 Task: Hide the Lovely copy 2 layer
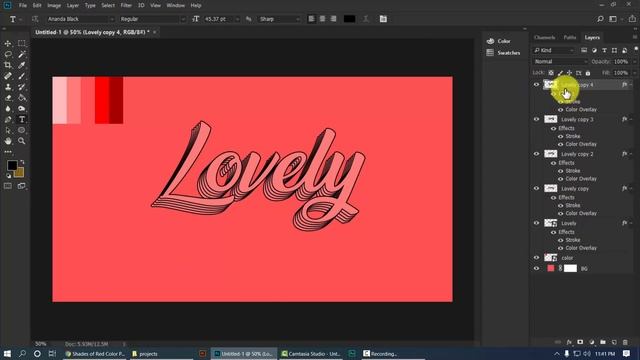536,154
